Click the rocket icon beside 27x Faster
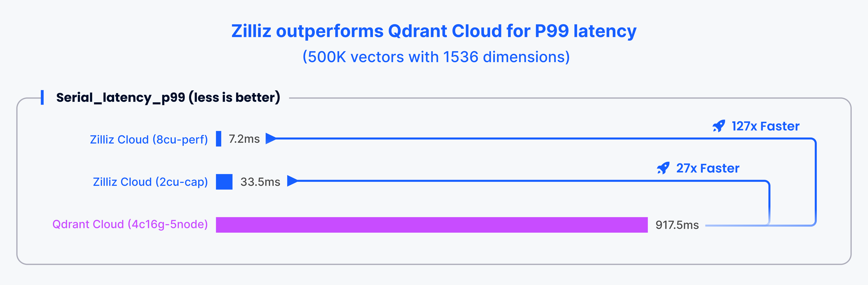The height and width of the screenshot is (285, 868). (663, 168)
